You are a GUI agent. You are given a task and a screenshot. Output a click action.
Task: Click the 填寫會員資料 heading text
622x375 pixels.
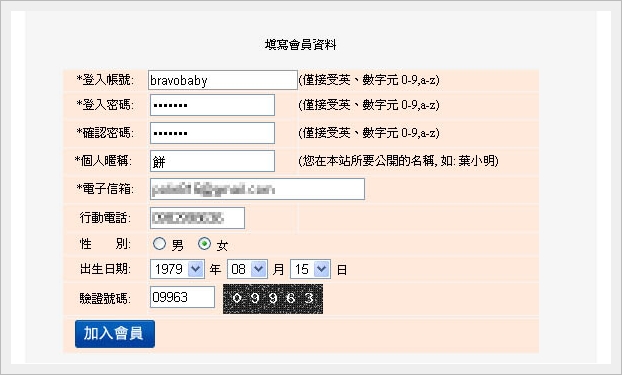(300, 44)
